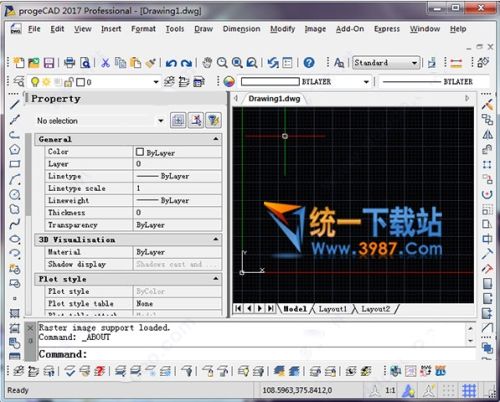Click the coordinates readout in status bar
The height and width of the screenshot is (402, 500).
[297, 390]
